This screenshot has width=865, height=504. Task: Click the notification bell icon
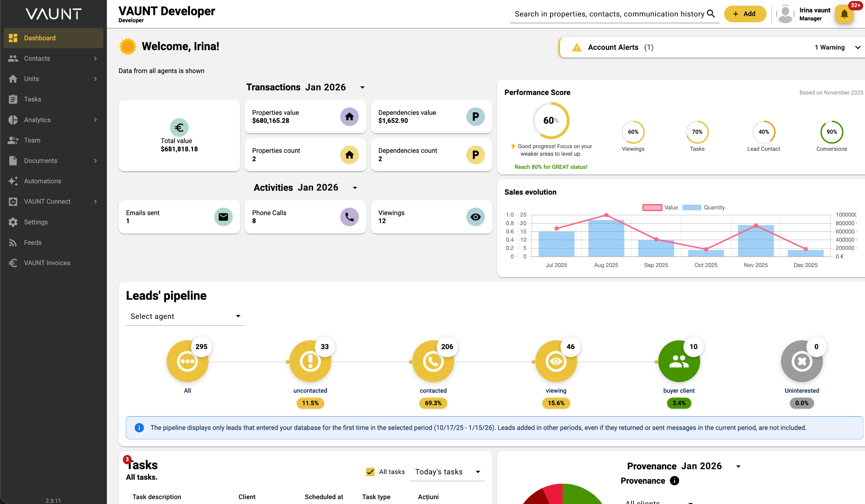click(844, 14)
